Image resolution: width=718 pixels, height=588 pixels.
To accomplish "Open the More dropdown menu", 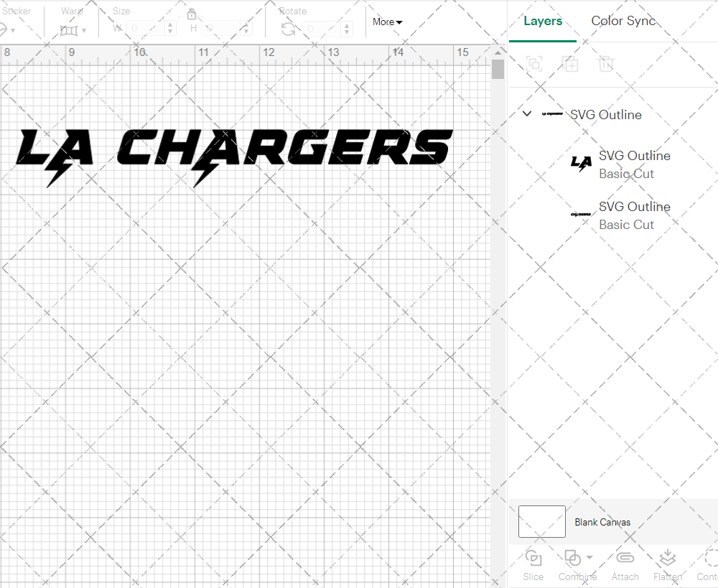I will point(387,22).
